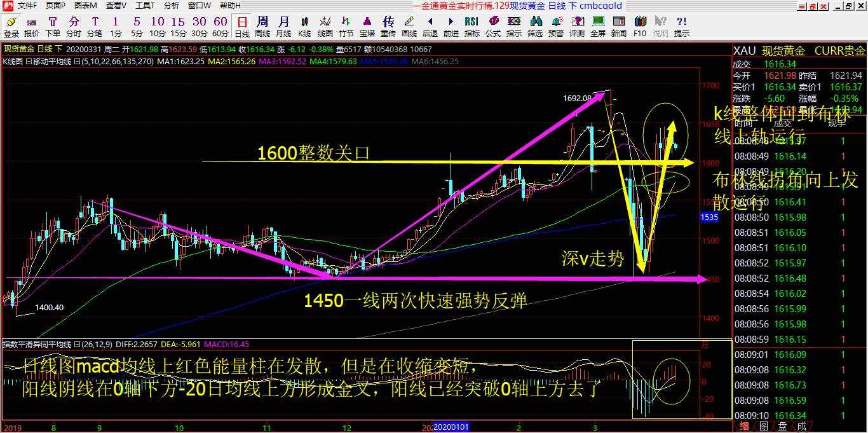Open the 新闻 news icon
868x433 pixels.
click(619, 27)
